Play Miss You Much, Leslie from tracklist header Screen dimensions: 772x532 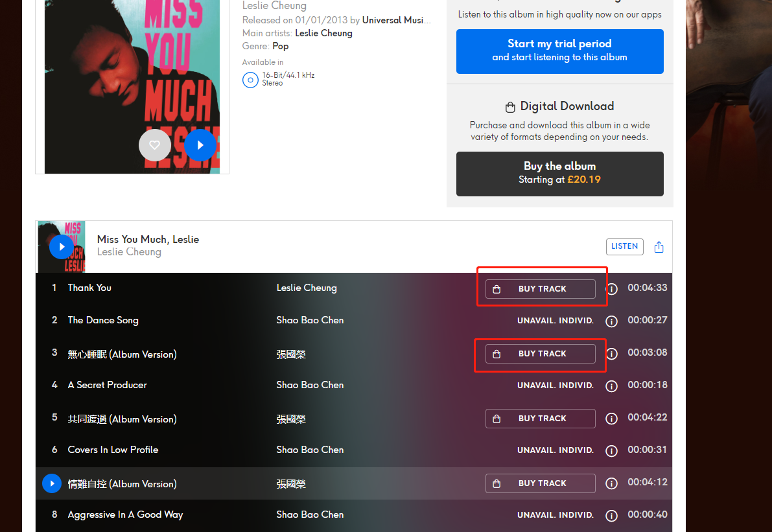pos(61,247)
